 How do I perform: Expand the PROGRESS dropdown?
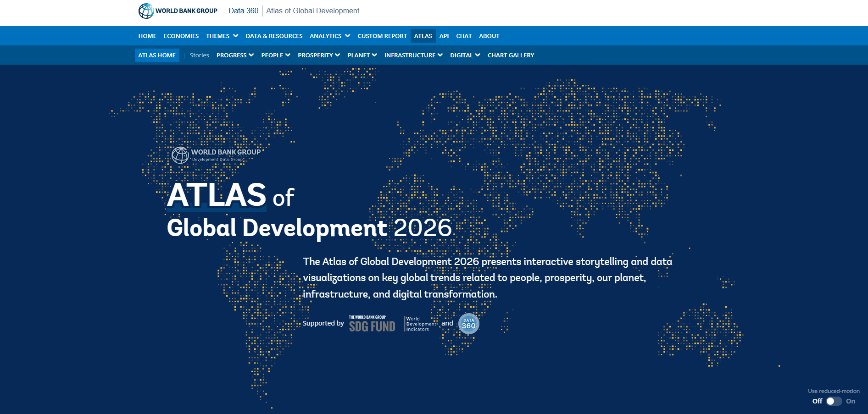coord(235,55)
